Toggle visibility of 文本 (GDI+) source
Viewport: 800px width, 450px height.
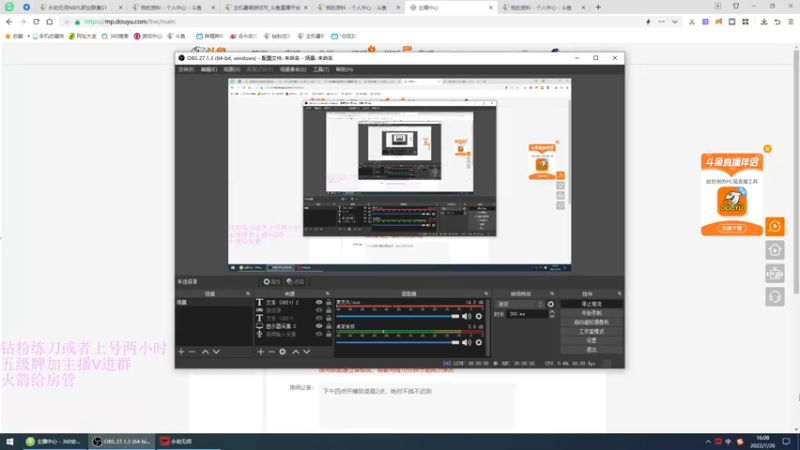point(319,318)
